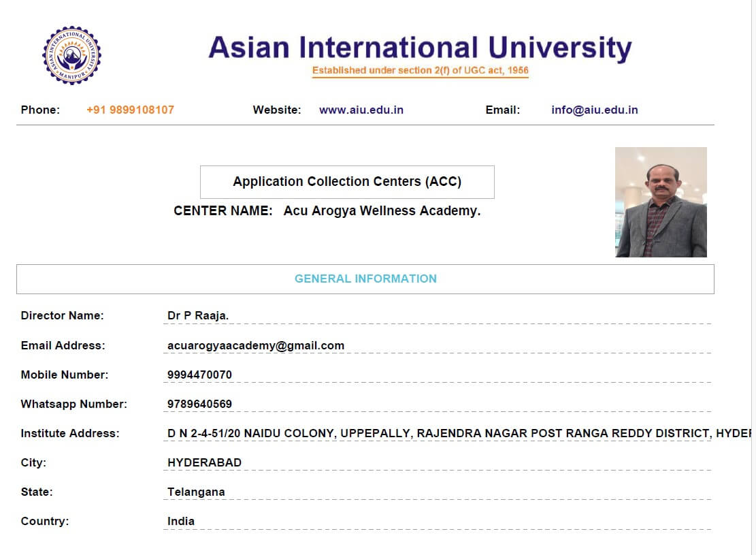756x555 pixels.
Task: Click the Asian International University title heading
Action: pos(420,48)
